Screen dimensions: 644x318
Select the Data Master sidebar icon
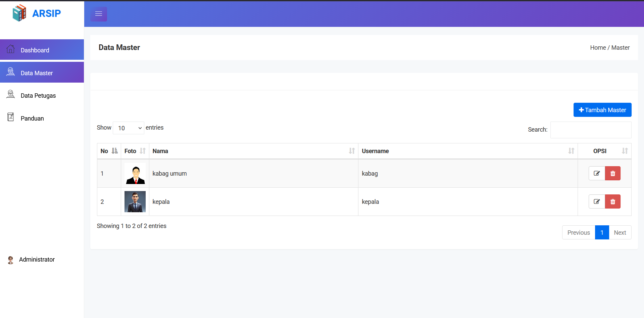(x=11, y=72)
